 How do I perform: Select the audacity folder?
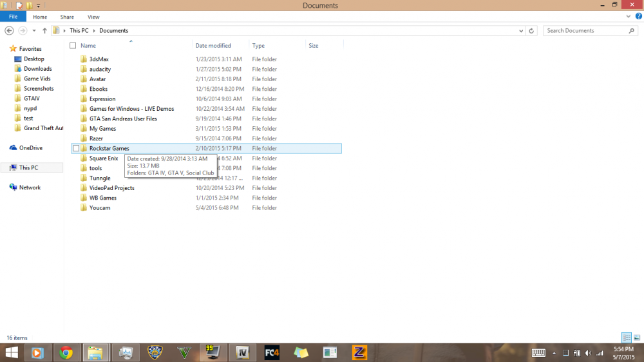[x=100, y=69]
